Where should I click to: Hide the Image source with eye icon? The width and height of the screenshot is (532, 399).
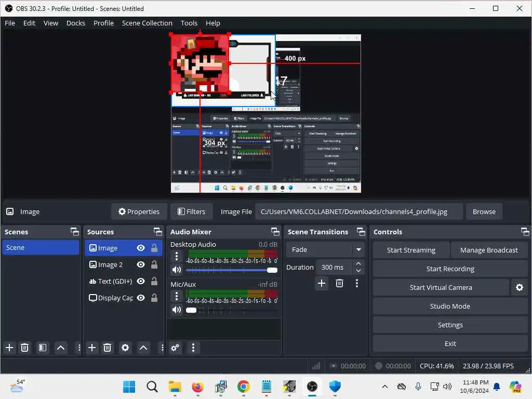(x=141, y=248)
